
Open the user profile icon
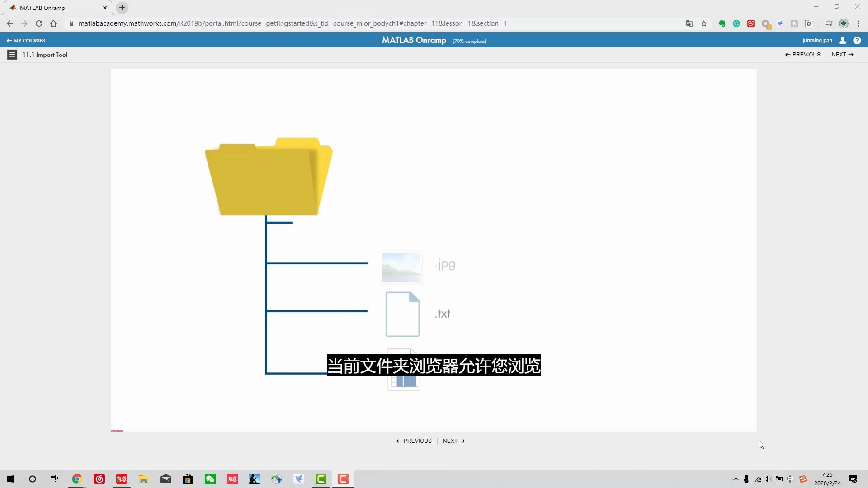pyautogui.click(x=843, y=41)
